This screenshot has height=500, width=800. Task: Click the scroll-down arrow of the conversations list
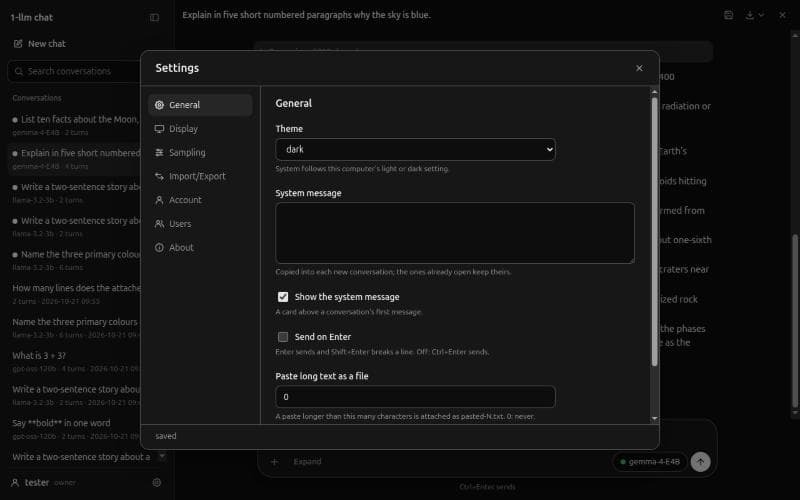tap(162, 456)
